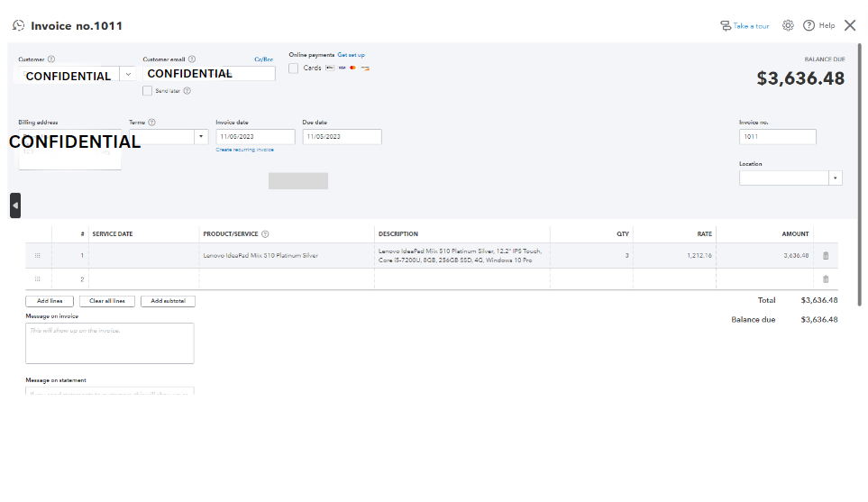Grab the drag handle of line 1

coord(38,256)
